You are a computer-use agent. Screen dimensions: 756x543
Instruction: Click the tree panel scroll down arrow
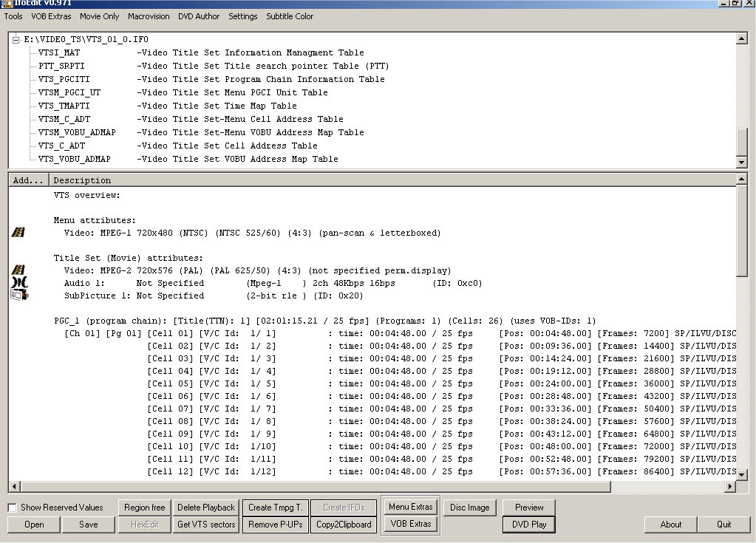[741, 163]
